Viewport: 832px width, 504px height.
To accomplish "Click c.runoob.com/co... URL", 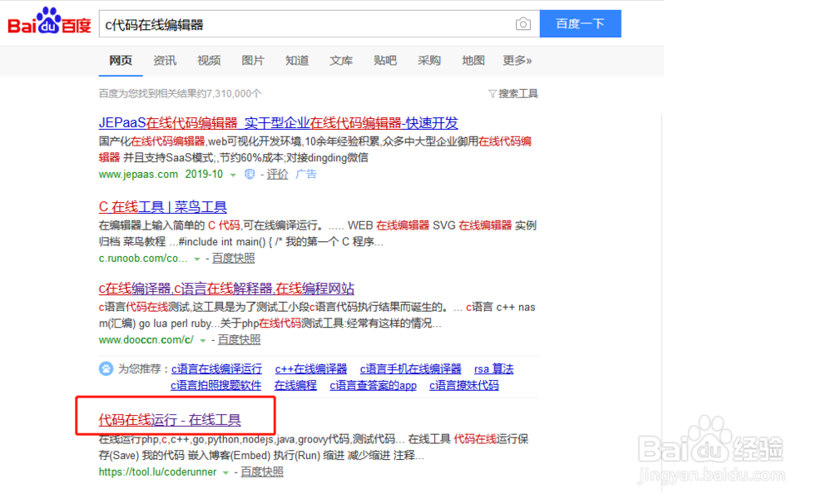I will click(x=143, y=259).
